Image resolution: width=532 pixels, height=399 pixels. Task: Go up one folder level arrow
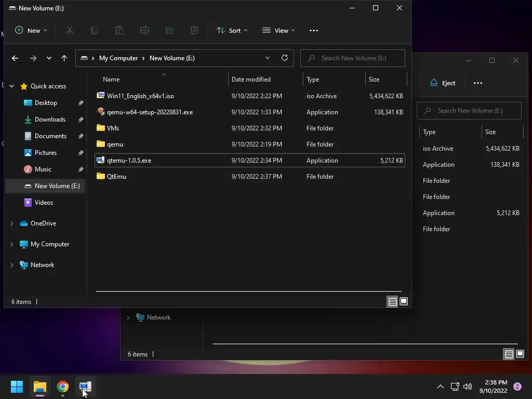coord(64,58)
